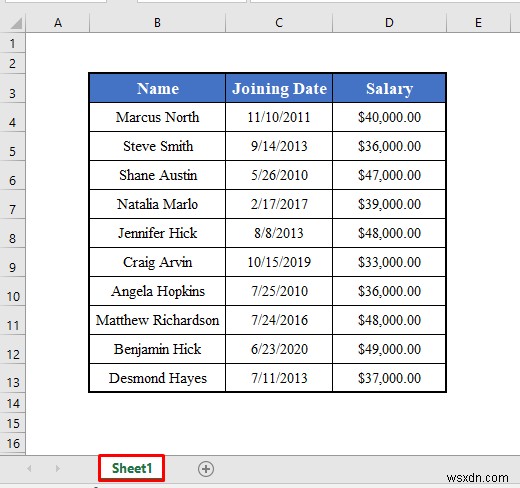Select row 12 header
This screenshot has width=520, height=488.
click(13, 350)
